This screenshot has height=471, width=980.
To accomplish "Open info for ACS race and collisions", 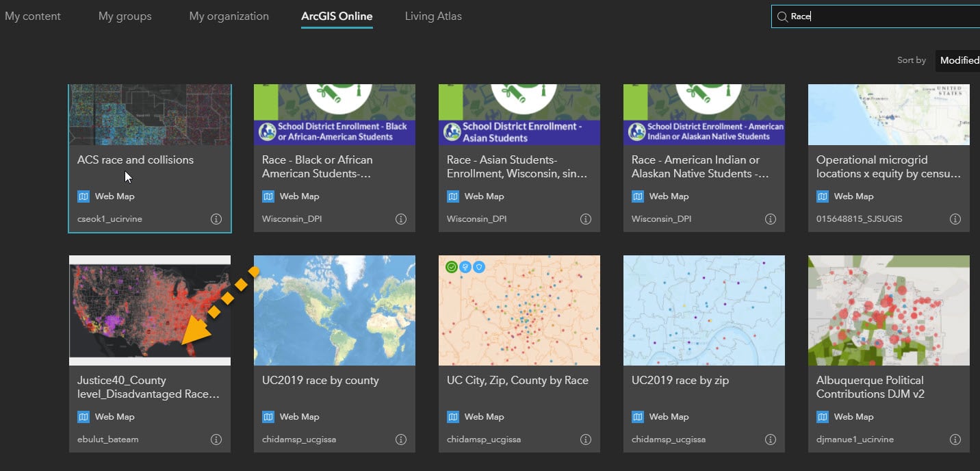I will tap(216, 218).
